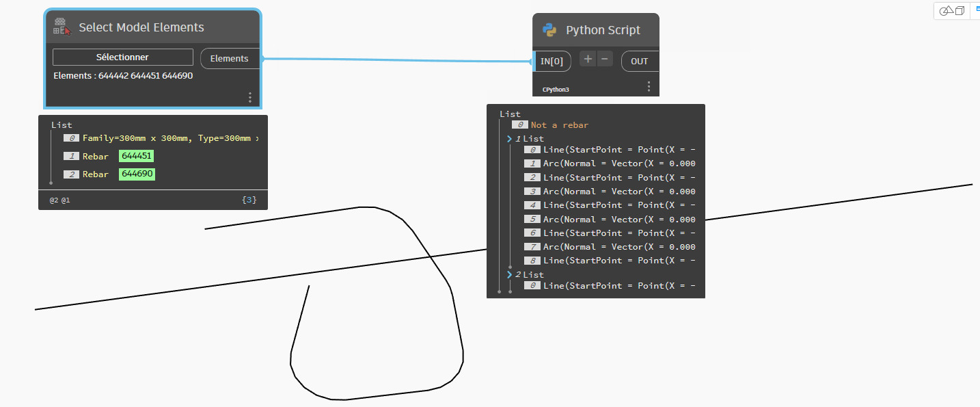Click the Select Model Elements node icon
This screenshot has height=407, width=980.
62,27
